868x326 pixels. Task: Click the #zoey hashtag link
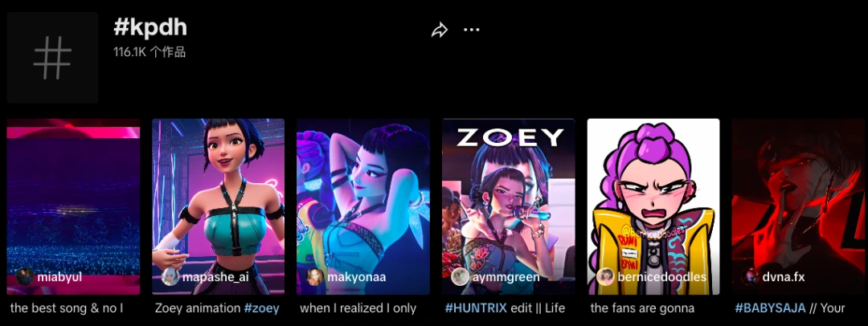tap(262, 308)
